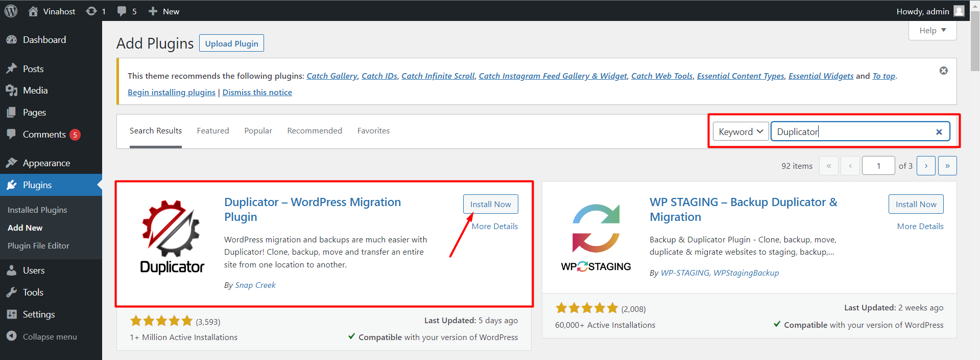The image size is (980, 360).
Task: Click the Upload Plugin button
Action: [231, 43]
